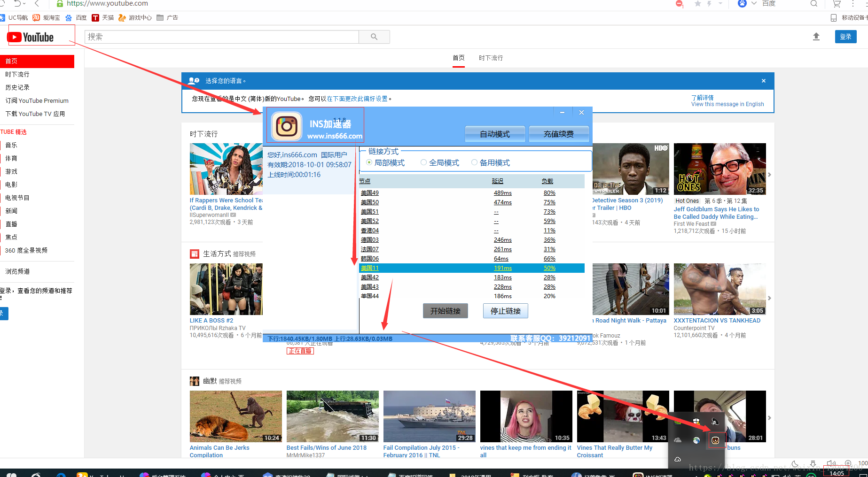
Task: Click the Baidu paw search engine icon
Action: click(742, 3)
